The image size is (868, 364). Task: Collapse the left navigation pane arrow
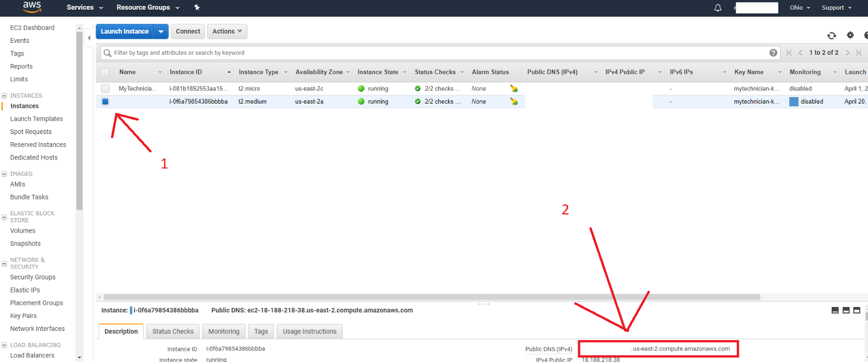[x=89, y=38]
